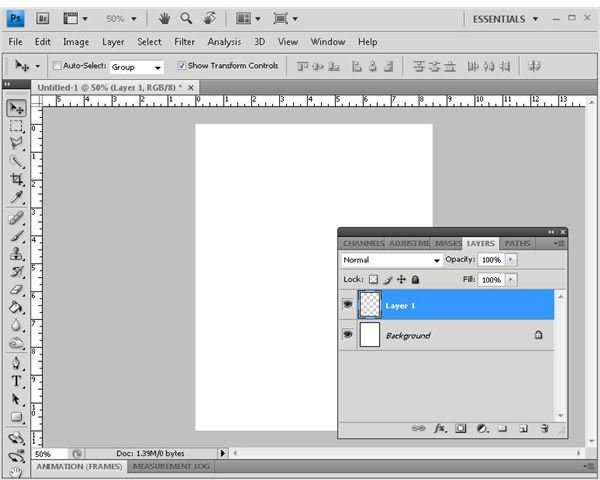Open the Layers panel options menu
600x480 pixels.
[559, 243]
